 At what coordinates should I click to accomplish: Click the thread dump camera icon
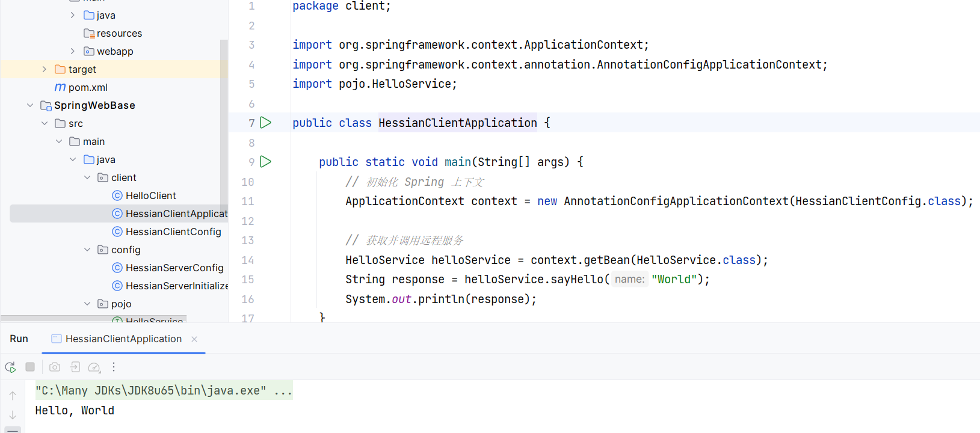tap(55, 367)
